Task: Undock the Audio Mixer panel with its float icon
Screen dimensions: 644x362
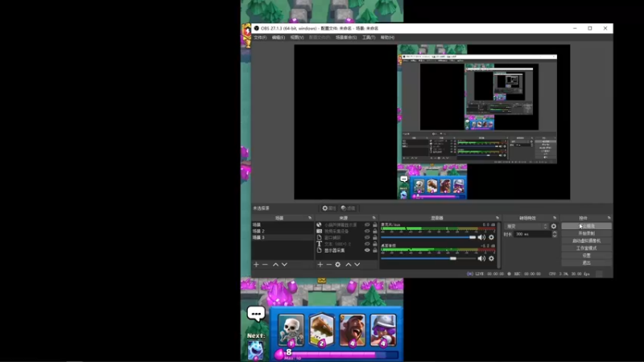Action: (x=497, y=218)
